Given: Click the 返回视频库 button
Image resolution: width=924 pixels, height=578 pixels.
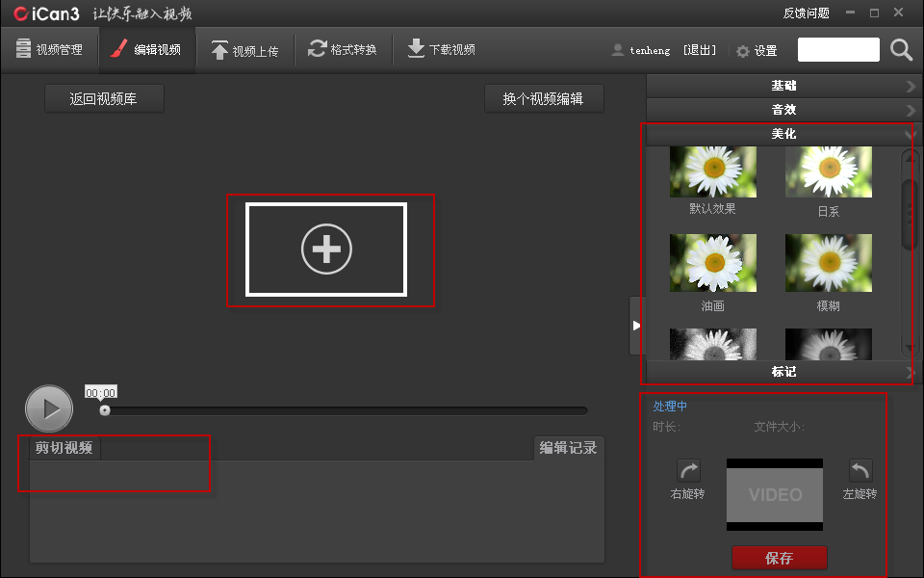Looking at the screenshot, I should point(104,98).
